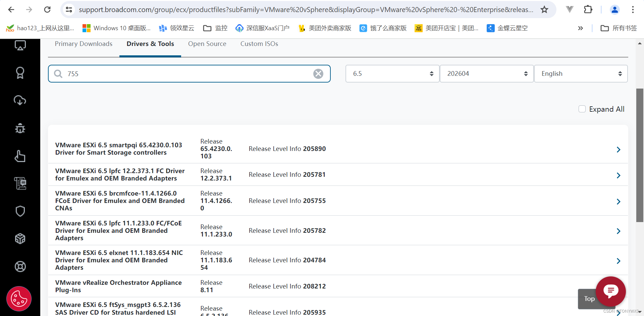Open the 美团外卖商家版 bookmark
Viewport: 644px width, 316px height.
[325, 28]
